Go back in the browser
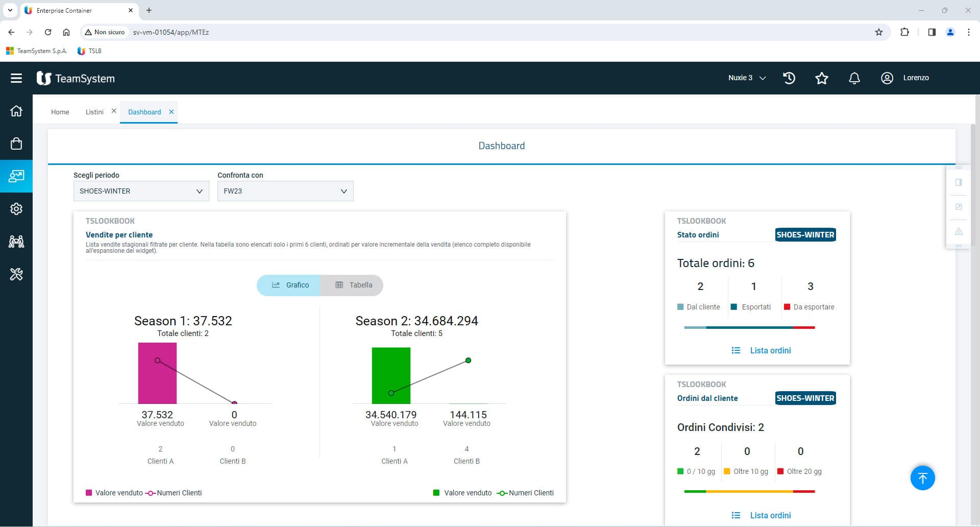 click(x=11, y=32)
